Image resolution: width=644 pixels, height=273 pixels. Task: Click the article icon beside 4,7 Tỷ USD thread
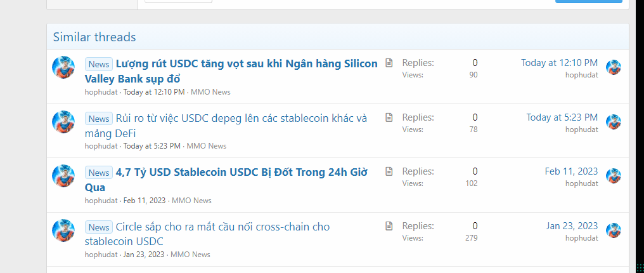[x=389, y=171]
